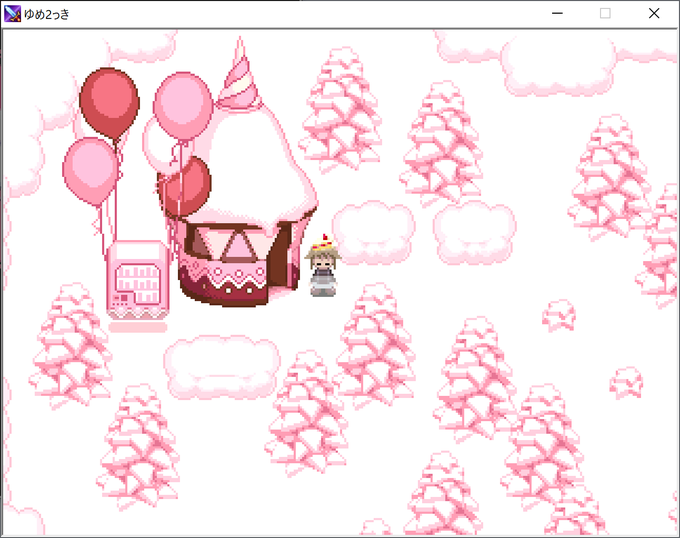Click the pink vending machine
680x538 pixels.
pos(138,280)
